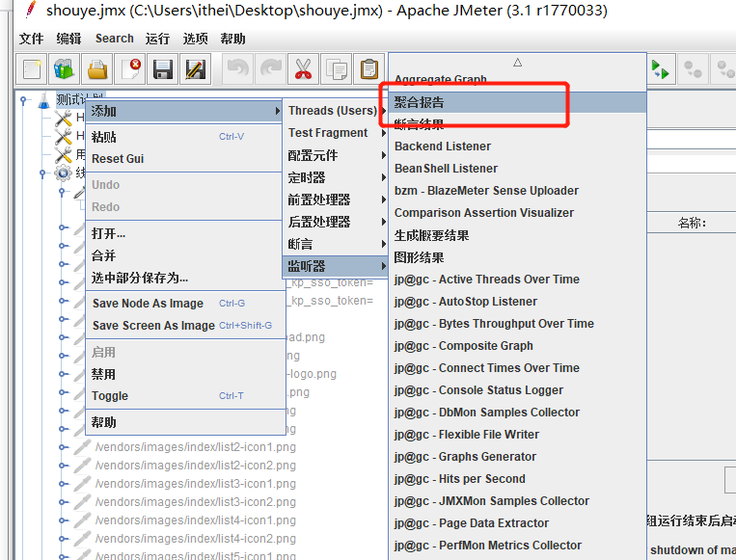Choose Toggle in the context menu

(185, 396)
